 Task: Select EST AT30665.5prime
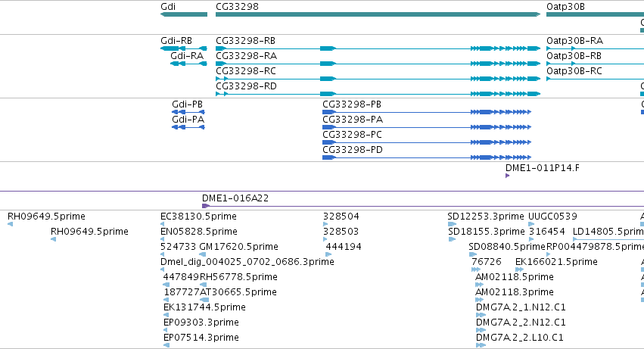(x=238, y=292)
